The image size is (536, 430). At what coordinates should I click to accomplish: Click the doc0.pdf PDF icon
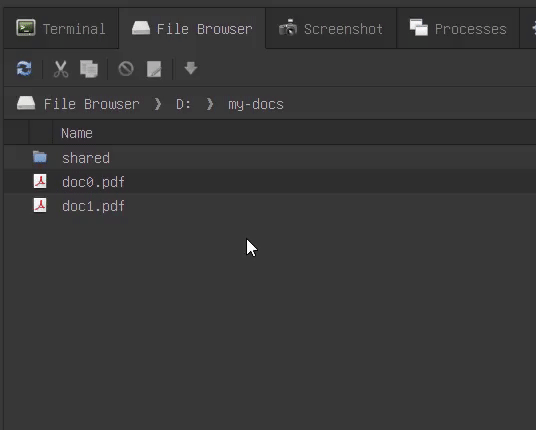click(x=40, y=182)
